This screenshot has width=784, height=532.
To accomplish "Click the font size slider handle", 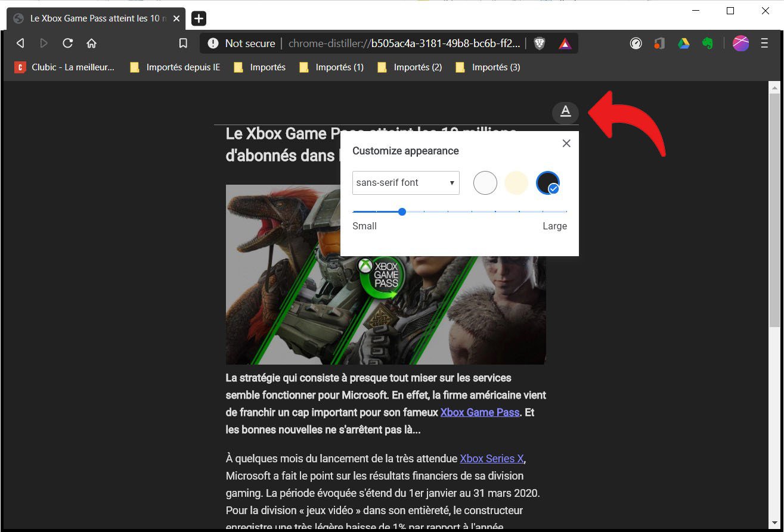I will pyautogui.click(x=402, y=211).
